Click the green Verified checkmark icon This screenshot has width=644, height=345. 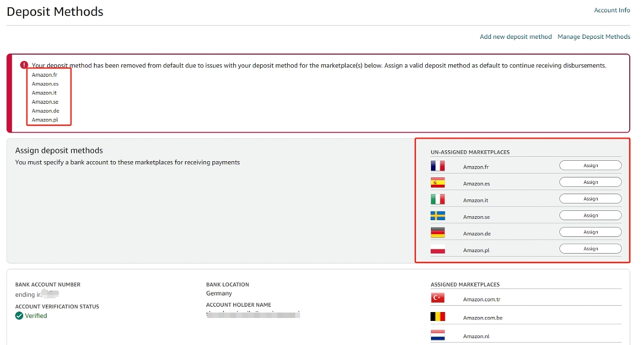tap(19, 316)
